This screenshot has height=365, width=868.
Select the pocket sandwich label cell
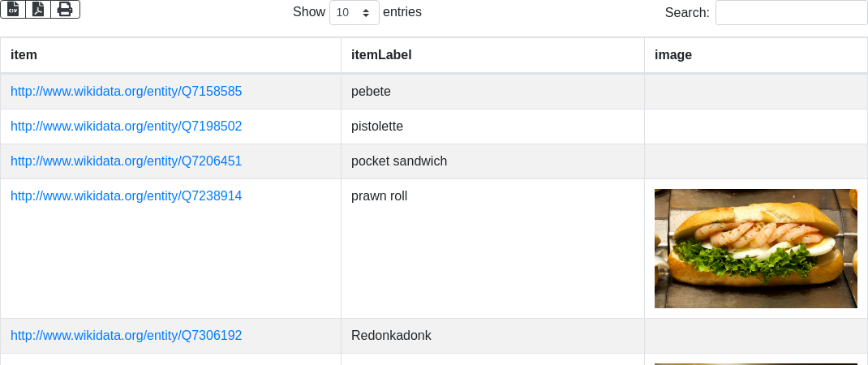pyautogui.click(x=399, y=161)
